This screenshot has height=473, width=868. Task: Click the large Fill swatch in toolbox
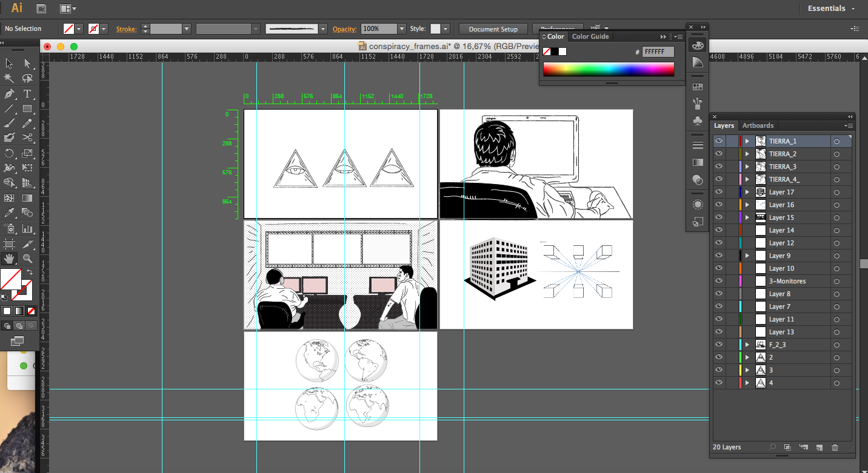point(11,280)
